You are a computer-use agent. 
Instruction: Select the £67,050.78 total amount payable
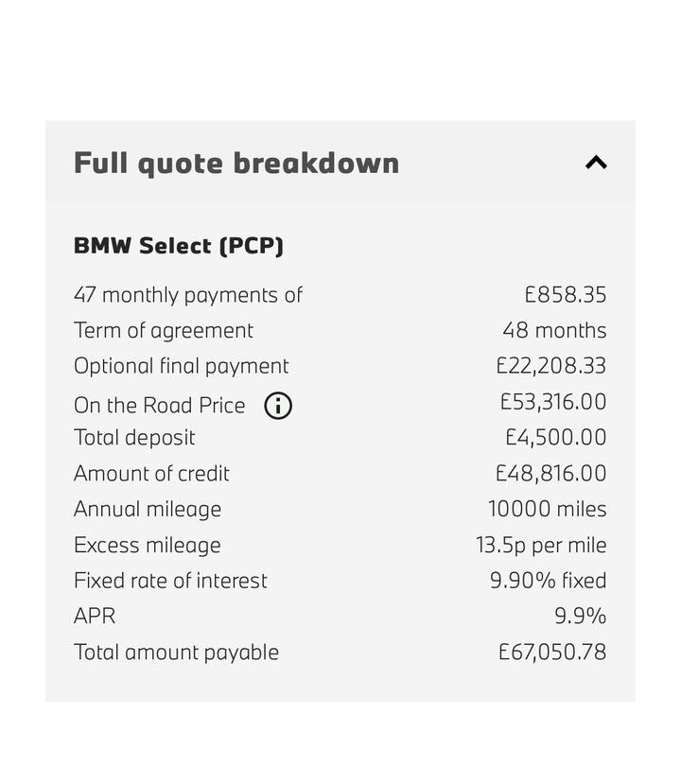(552, 653)
